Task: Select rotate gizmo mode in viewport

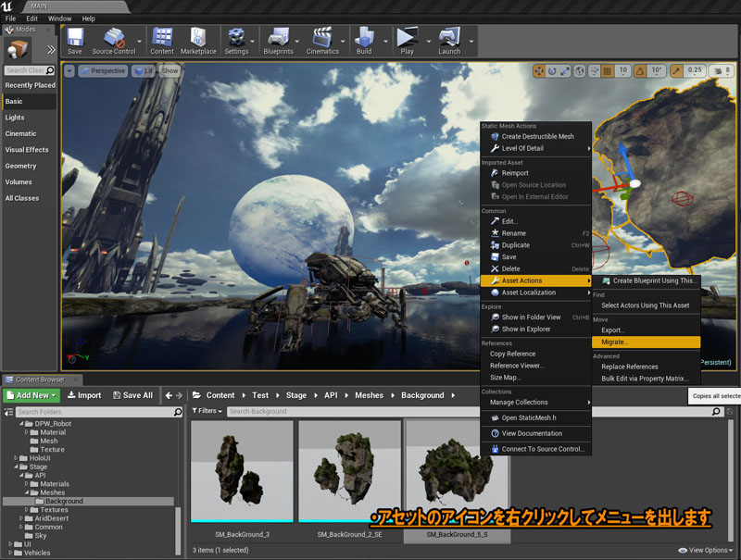Action: click(x=551, y=71)
